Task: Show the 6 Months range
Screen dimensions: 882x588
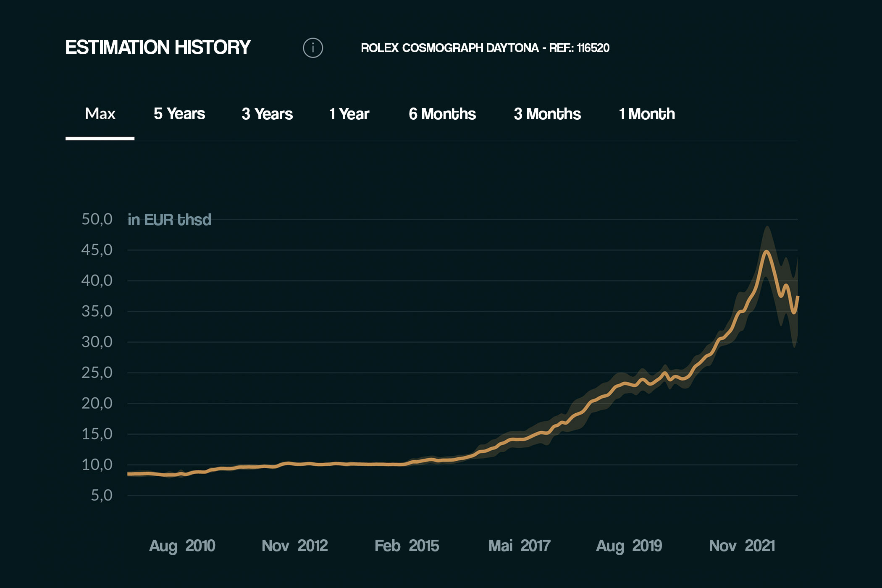Action: point(442,114)
